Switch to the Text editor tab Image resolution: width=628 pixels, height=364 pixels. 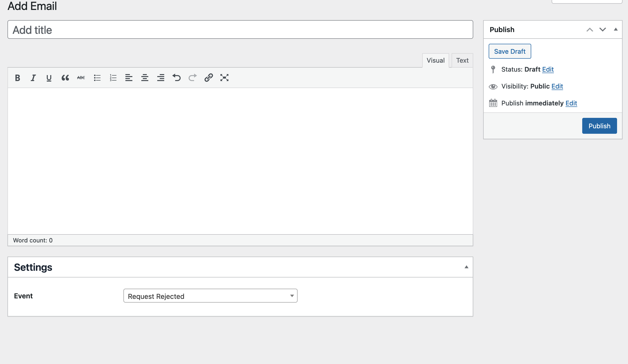pyautogui.click(x=462, y=60)
